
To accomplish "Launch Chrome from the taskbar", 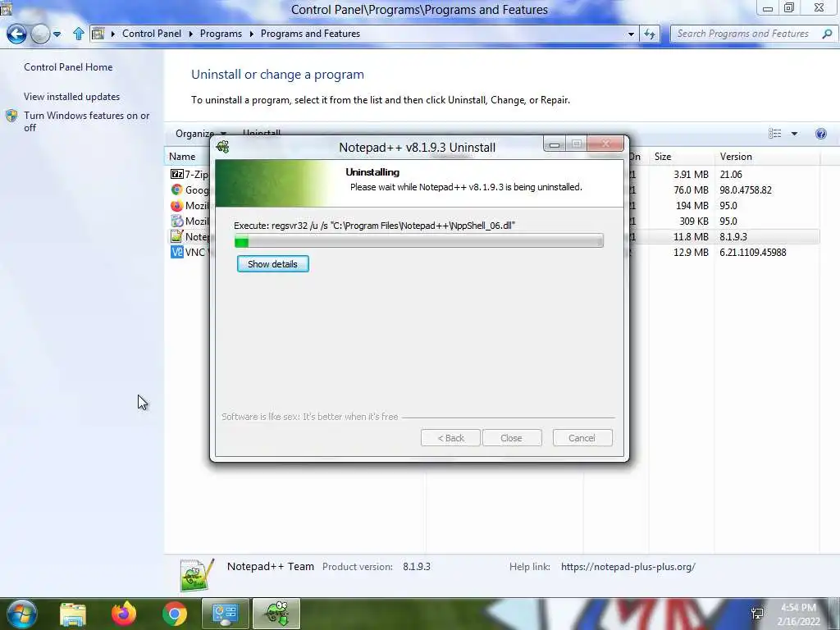I will tap(175, 614).
